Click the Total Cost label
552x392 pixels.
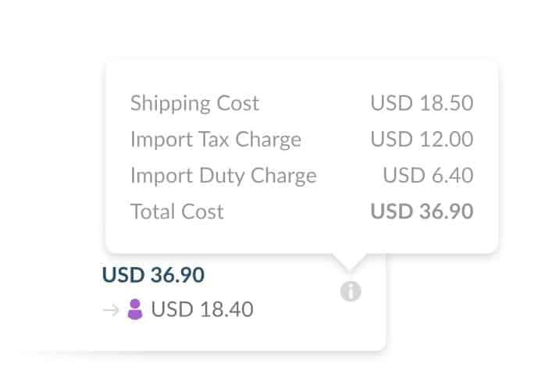[x=177, y=211]
